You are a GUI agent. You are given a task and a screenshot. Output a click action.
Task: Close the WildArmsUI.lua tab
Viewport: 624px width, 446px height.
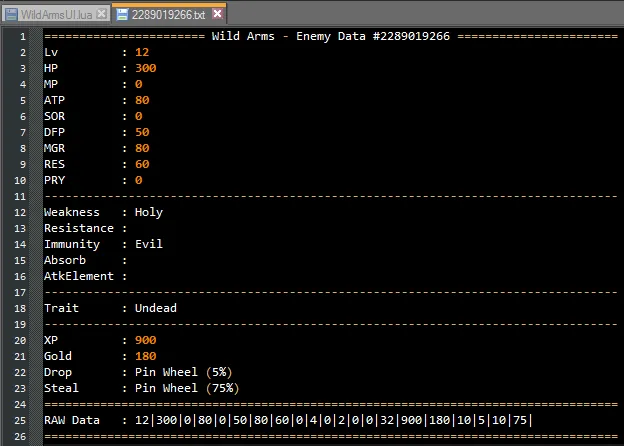point(101,14)
